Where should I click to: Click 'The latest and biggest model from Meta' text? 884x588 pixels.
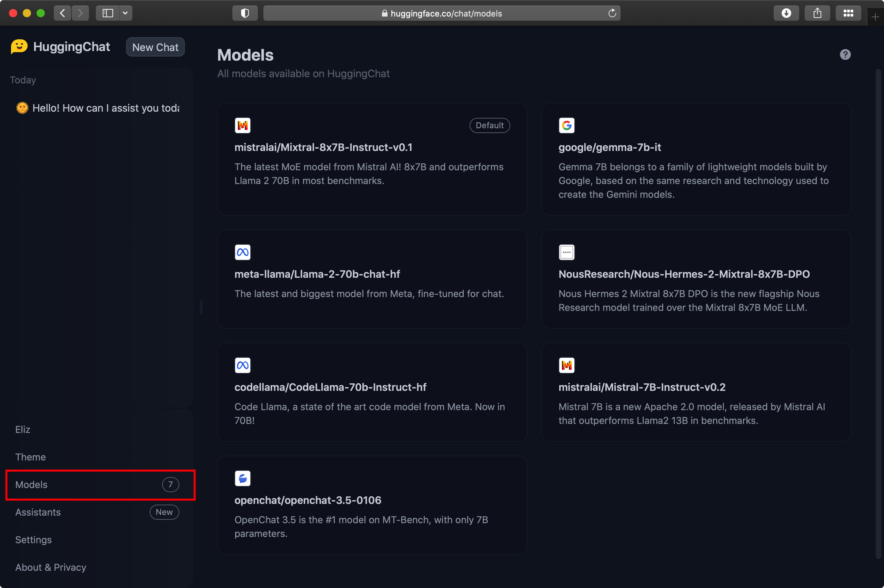[x=369, y=294]
